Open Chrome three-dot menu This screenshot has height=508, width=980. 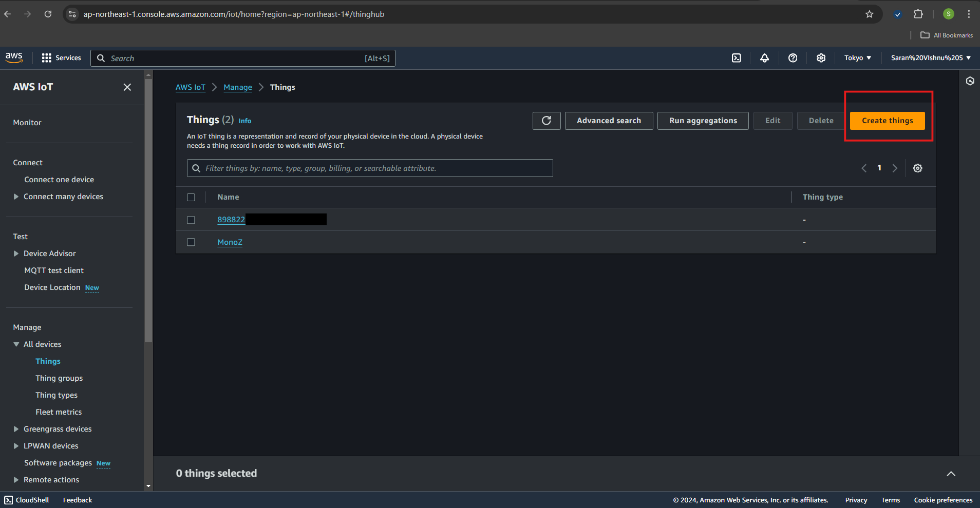(969, 14)
